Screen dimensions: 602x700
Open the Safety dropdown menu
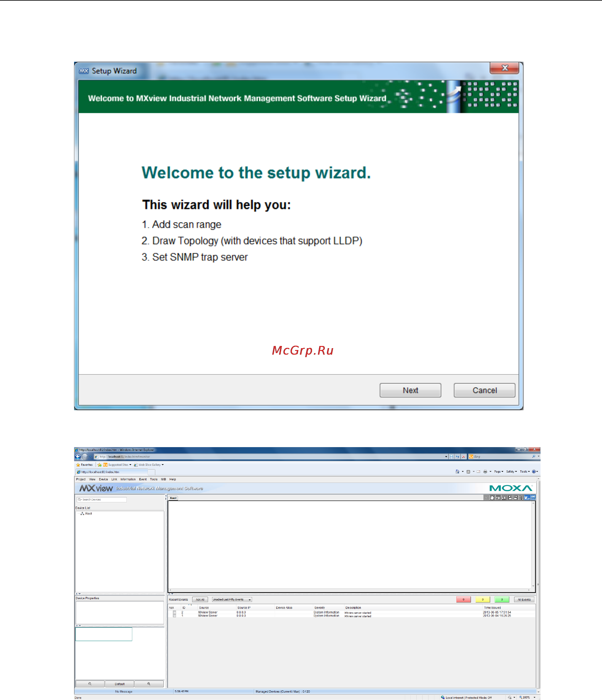[x=512, y=472]
